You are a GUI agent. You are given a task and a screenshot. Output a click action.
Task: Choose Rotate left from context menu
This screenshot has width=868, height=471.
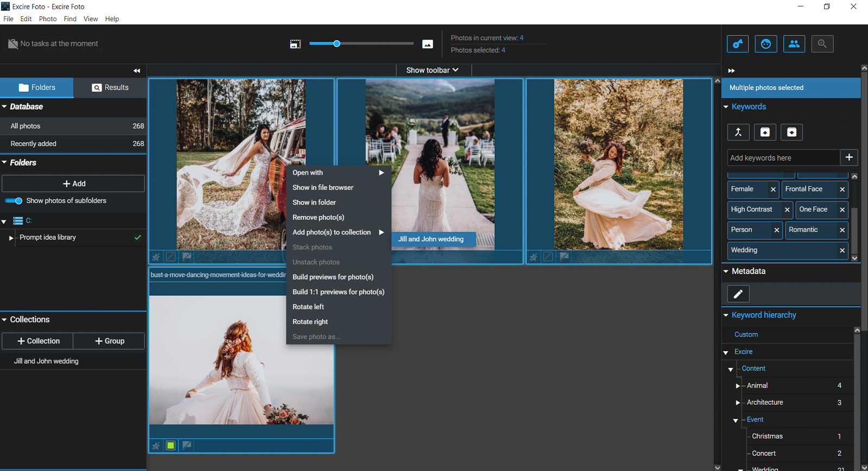coord(308,307)
